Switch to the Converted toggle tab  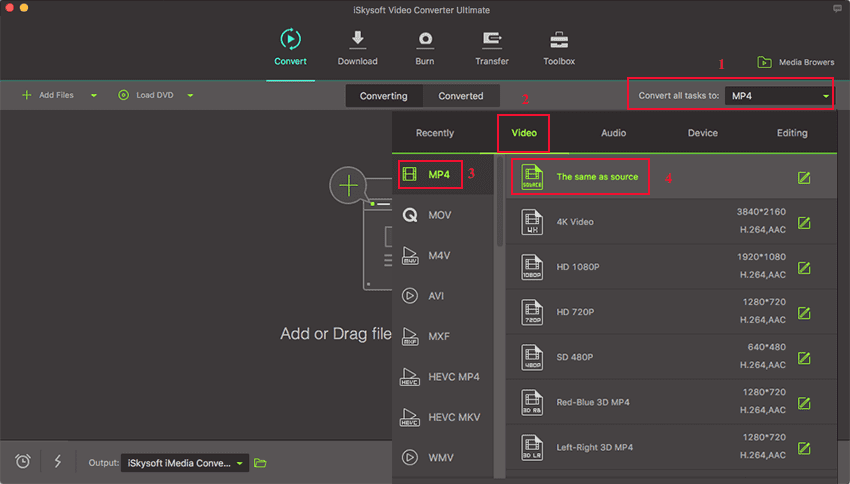click(x=461, y=96)
